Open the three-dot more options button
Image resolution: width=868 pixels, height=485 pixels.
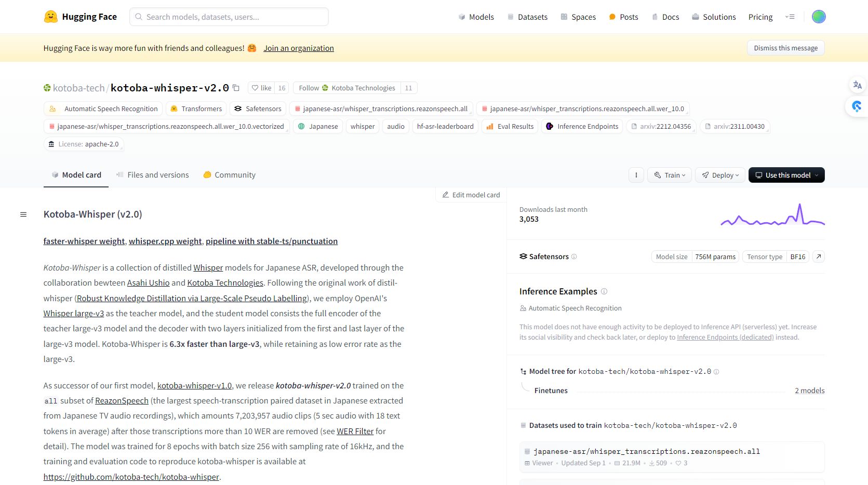pos(636,175)
